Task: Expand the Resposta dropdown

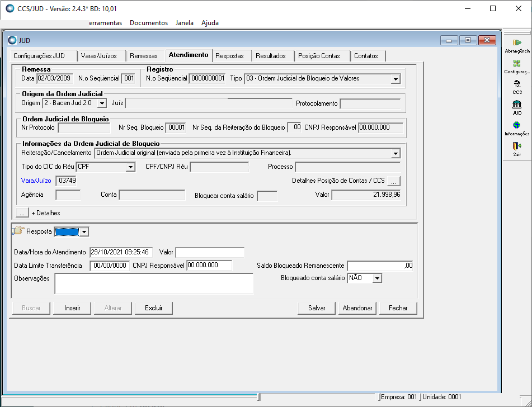Action: click(x=84, y=232)
